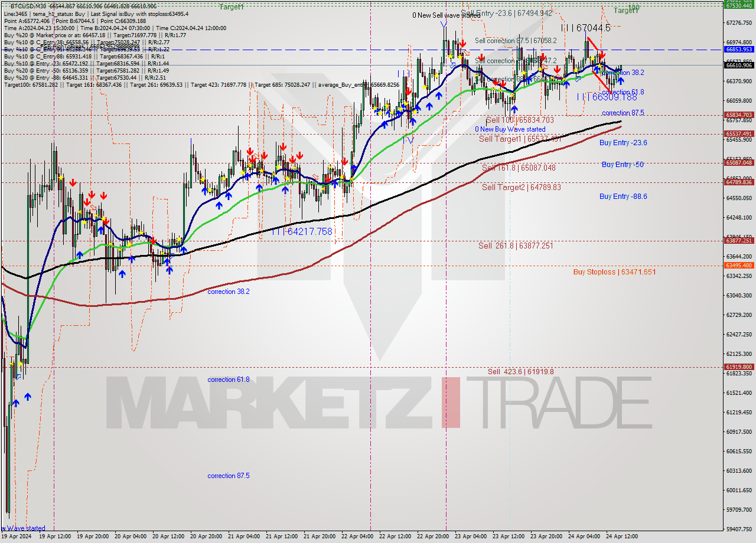
Task: Select '21 Apr 04:00' on the time axis
Action: (x=244, y=537)
